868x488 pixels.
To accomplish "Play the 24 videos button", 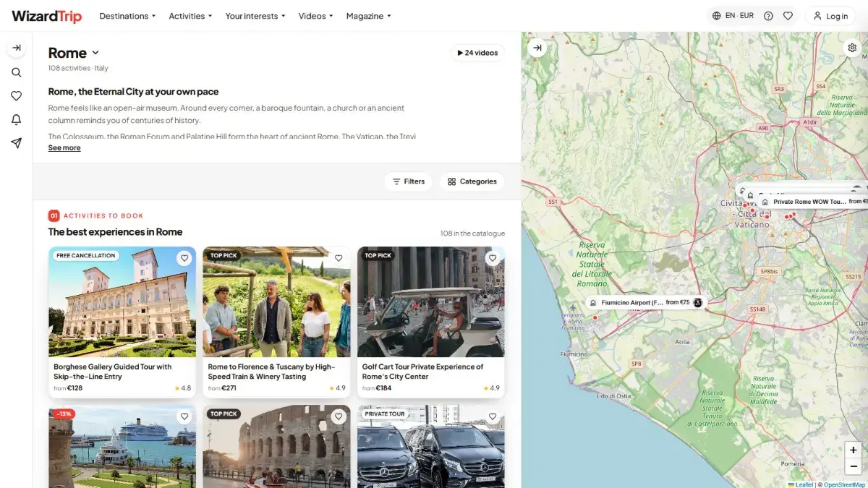I will 477,53.
